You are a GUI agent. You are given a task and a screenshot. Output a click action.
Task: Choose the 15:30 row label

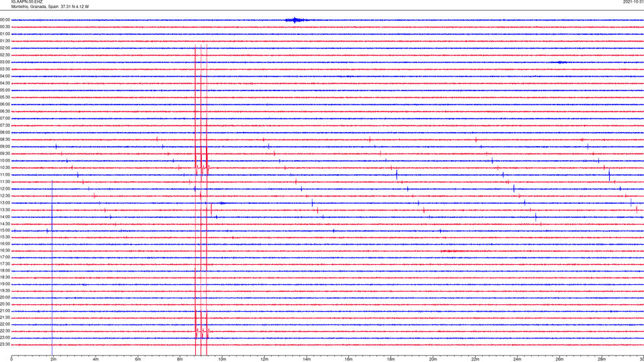[5, 237]
